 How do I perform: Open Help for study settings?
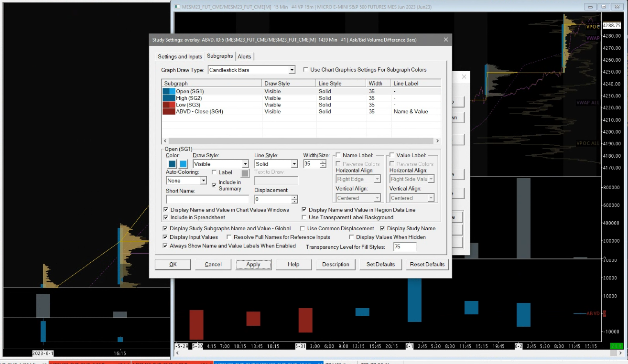tap(293, 264)
